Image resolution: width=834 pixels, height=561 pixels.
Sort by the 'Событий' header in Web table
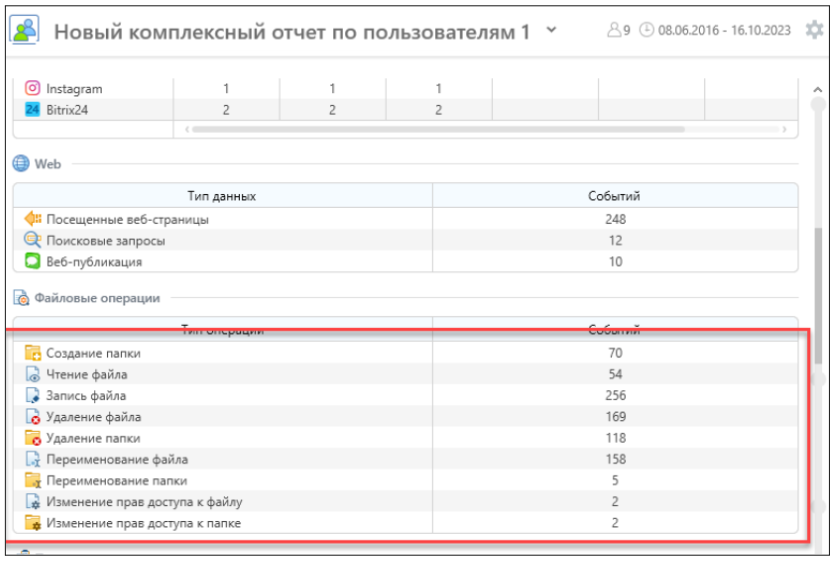614,196
